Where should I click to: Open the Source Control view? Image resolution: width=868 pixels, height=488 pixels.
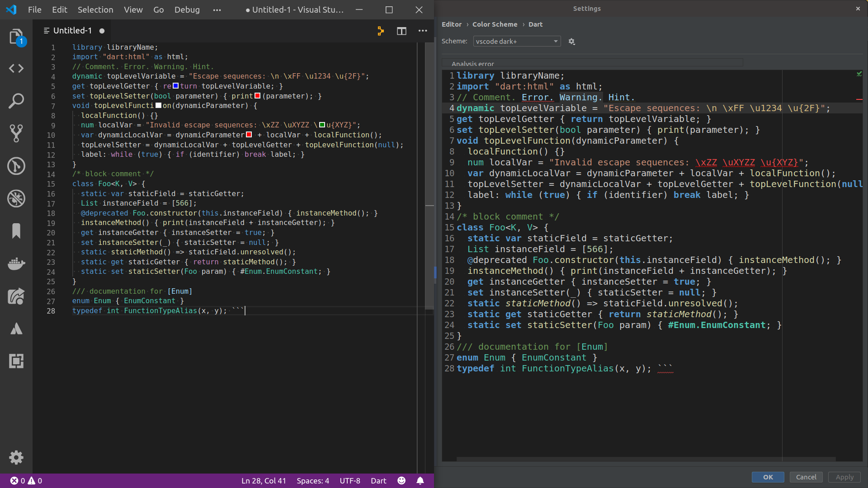click(16, 133)
